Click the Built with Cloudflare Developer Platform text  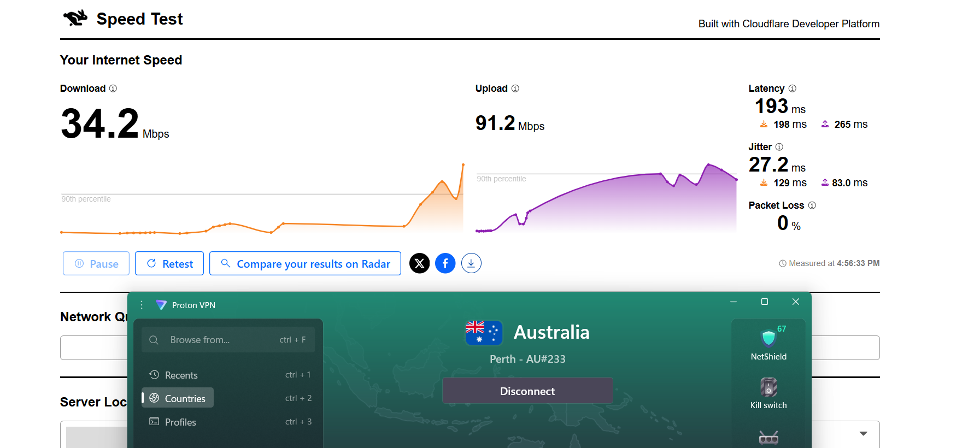pos(789,23)
